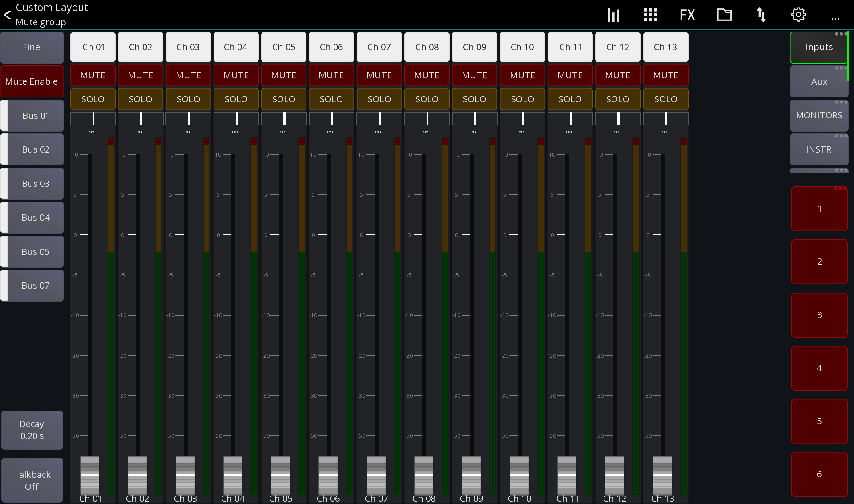Select the Ch 08 channel name button
Screen dimensions: 854x504
[427, 47]
